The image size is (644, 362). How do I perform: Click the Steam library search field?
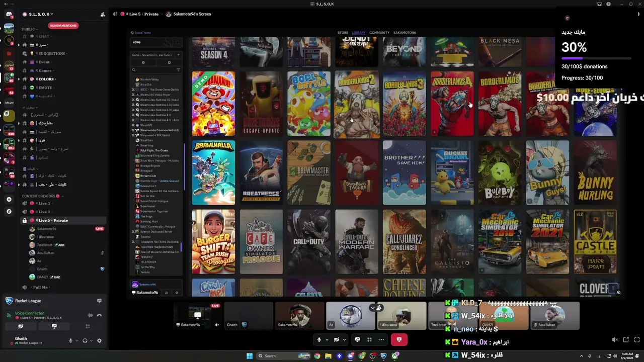(156, 70)
